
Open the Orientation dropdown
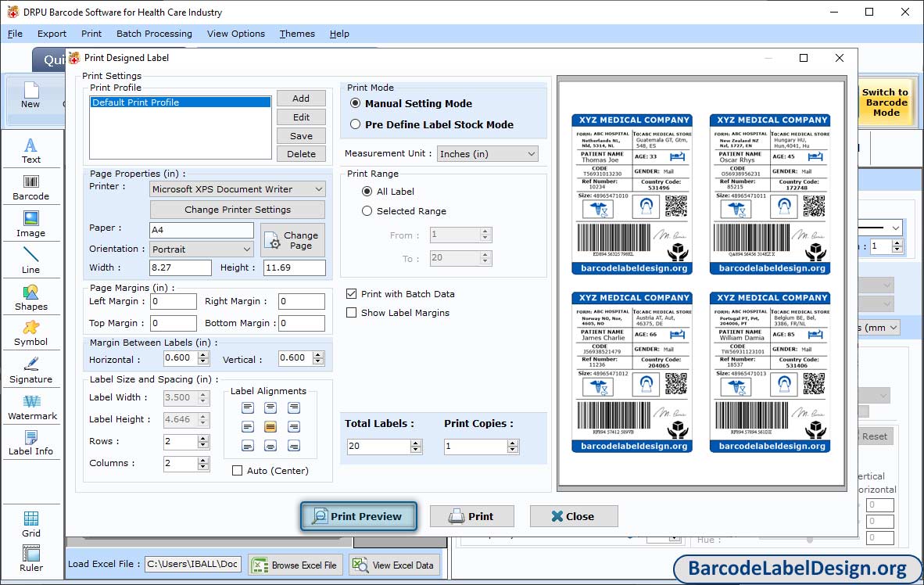(x=202, y=249)
